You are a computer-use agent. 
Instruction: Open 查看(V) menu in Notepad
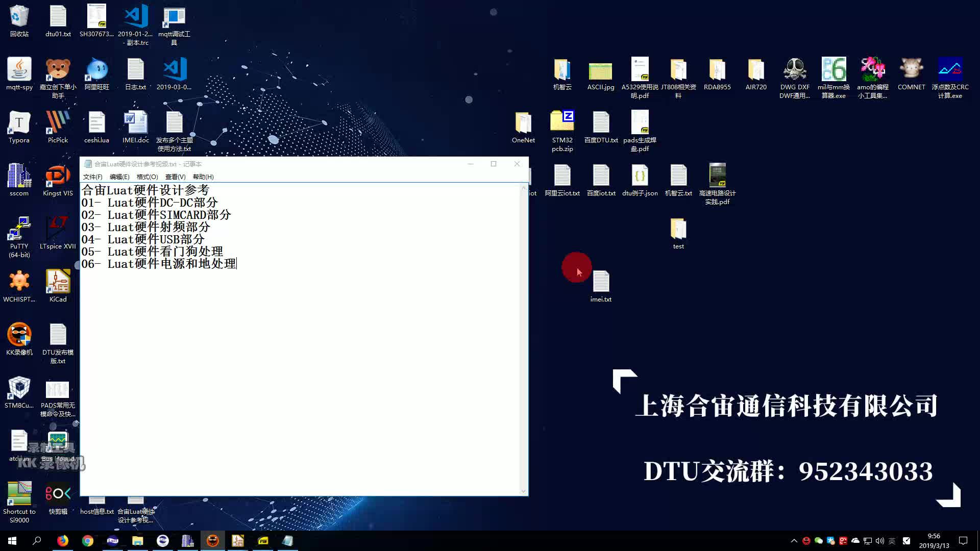pyautogui.click(x=175, y=177)
